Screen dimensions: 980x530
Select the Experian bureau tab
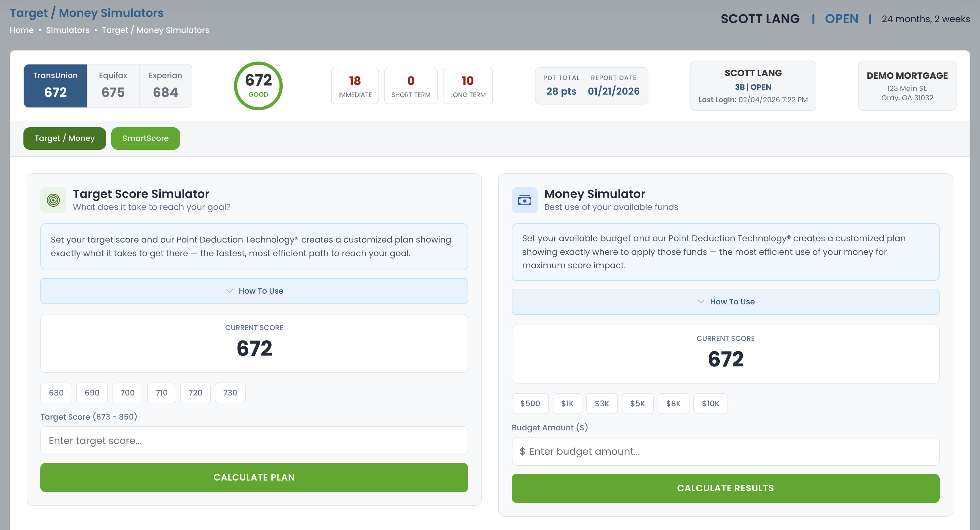(165, 85)
